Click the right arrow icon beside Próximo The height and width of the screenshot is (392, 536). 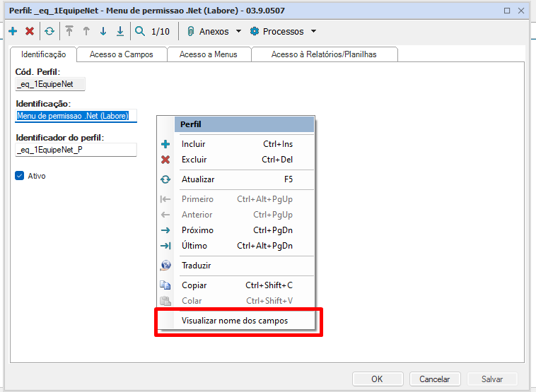click(x=165, y=230)
